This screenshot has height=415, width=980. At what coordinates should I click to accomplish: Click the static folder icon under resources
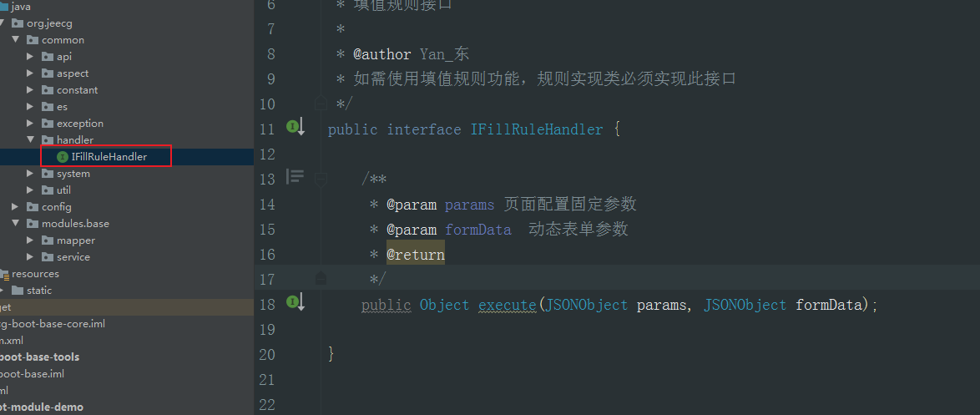pyautogui.click(x=18, y=290)
